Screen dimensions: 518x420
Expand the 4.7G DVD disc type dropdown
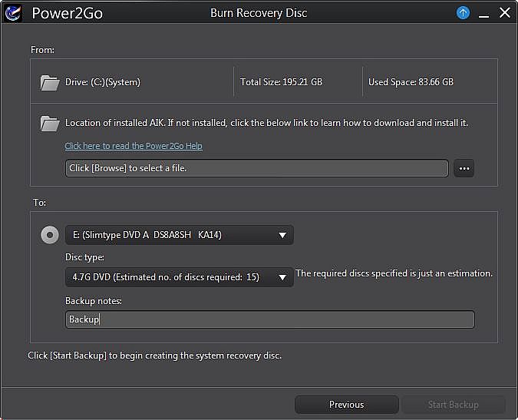180,277
